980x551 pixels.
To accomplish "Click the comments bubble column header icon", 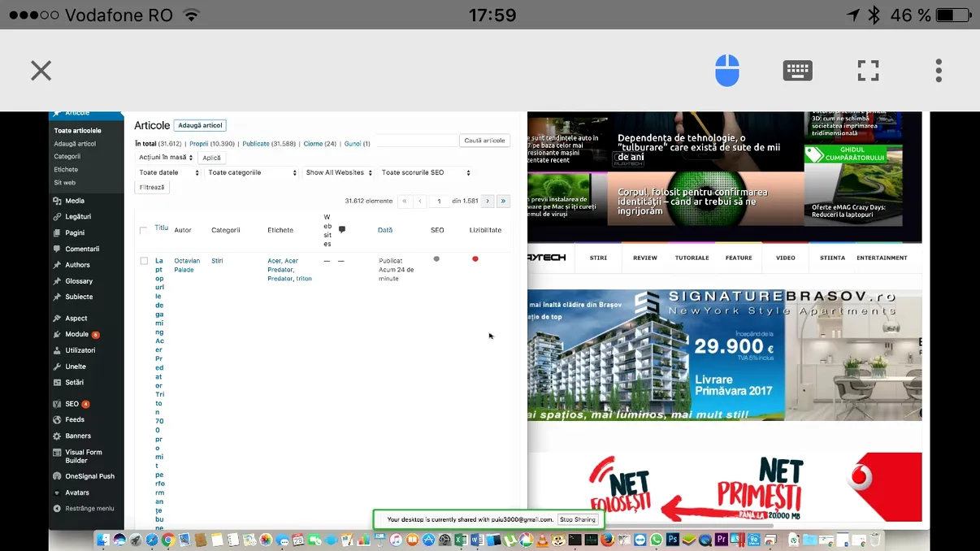I will tap(342, 230).
